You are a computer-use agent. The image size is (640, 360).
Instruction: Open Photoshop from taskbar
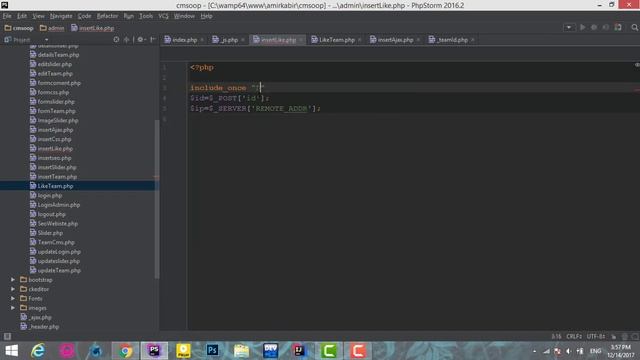pyautogui.click(x=212, y=351)
